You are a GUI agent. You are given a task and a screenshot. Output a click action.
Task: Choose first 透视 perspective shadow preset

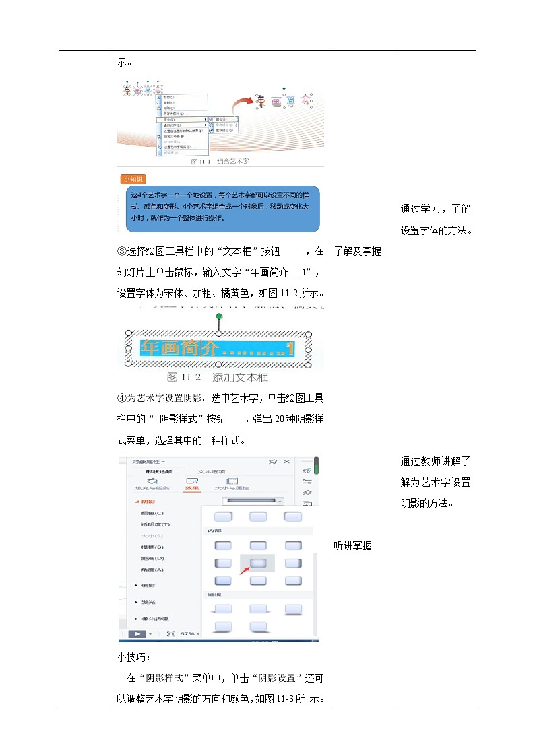223,609
